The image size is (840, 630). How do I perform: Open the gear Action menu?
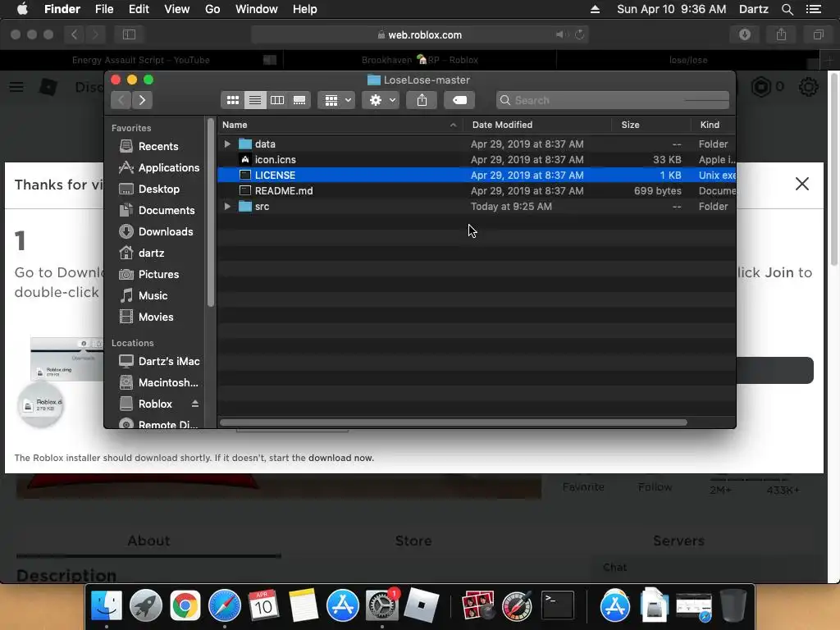tap(381, 100)
